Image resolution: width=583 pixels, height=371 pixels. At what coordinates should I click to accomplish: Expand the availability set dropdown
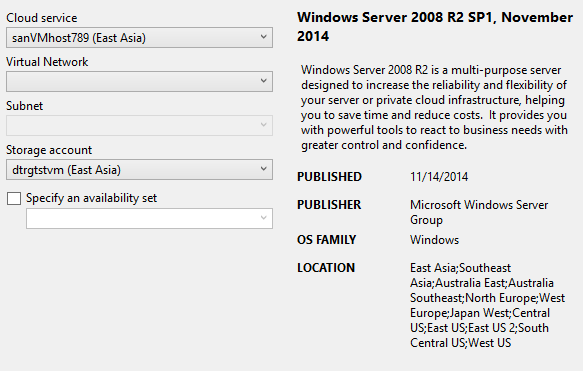(149, 218)
